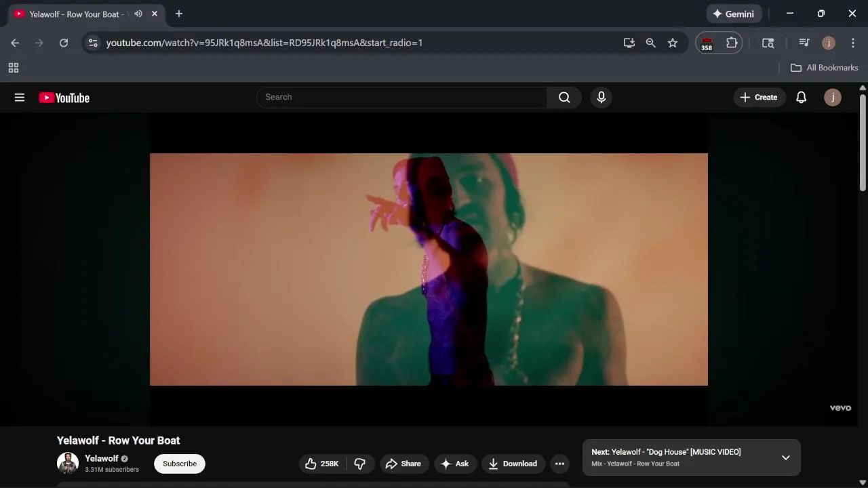868x488 pixels.
Task: Click the page vertical scrollbar
Action: coord(863,142)
